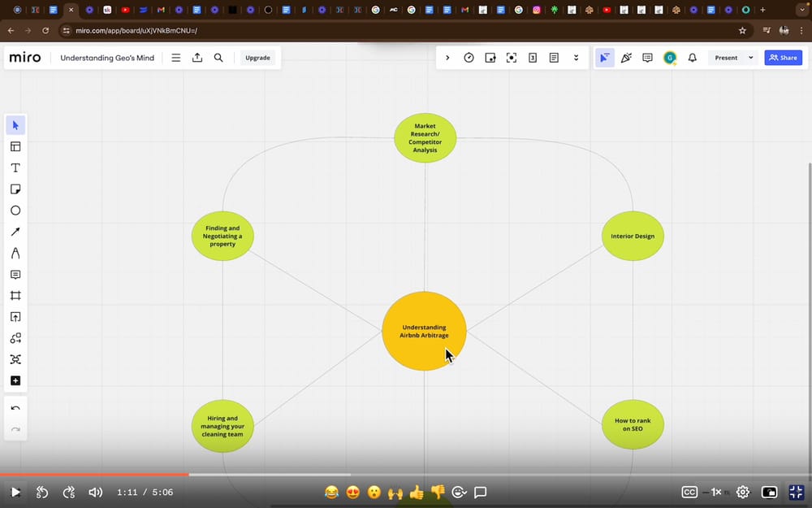Expand the collaboration toolbar chevron
This screenshot has height=508, width=812.
point(447,58)
